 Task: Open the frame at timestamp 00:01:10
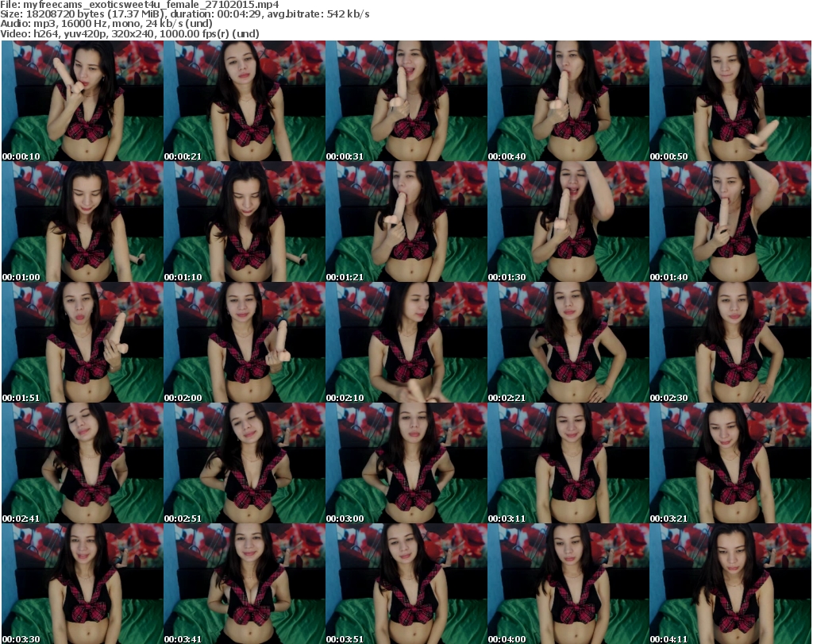[245, 222]
